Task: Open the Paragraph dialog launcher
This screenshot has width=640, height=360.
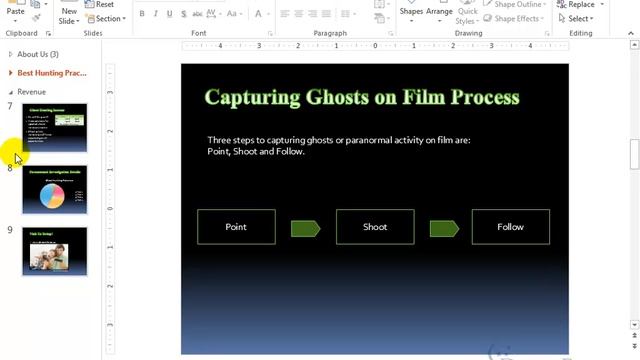Action: [x=391, y=33]
